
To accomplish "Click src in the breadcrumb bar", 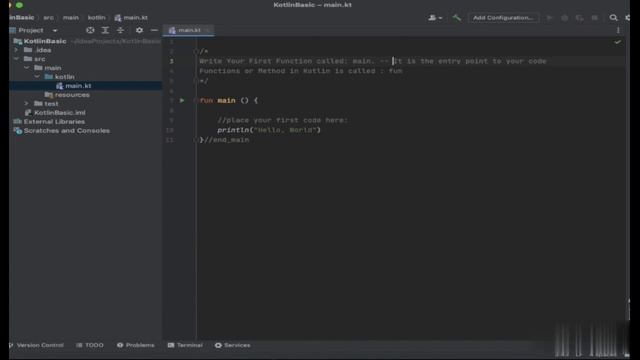I will 49,18.
